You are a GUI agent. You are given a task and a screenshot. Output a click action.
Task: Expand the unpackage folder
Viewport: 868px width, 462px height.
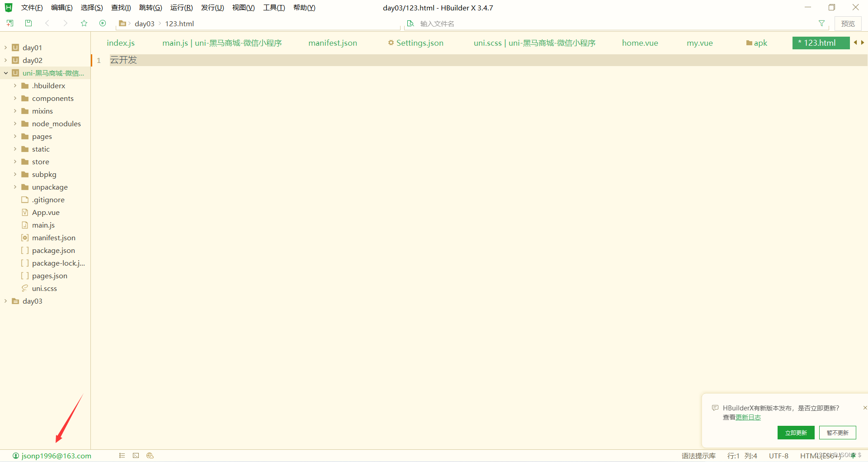(x=15, y=187)
